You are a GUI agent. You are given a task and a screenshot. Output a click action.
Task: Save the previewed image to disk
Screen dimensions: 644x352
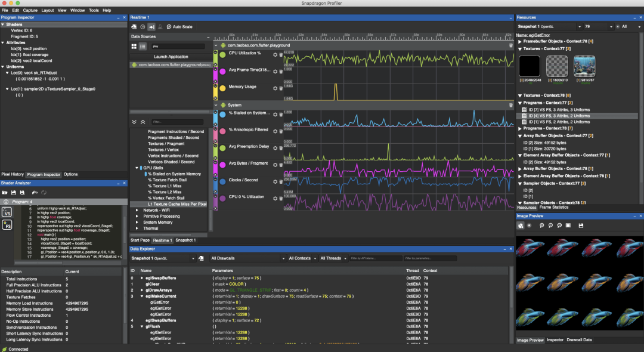581,226
